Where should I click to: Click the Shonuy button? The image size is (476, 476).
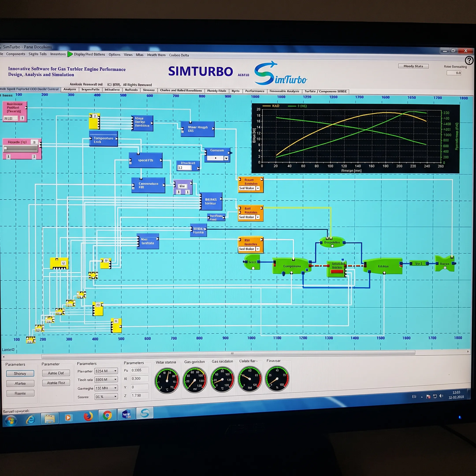[x=20, y=374]
